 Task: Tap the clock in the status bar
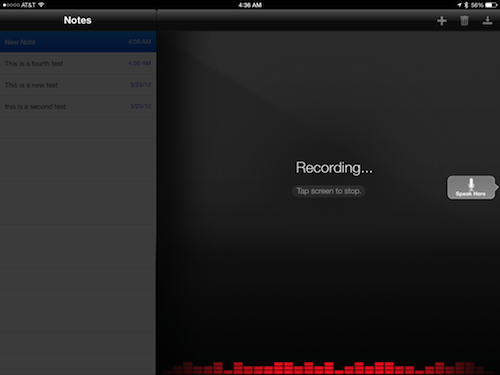(250, 5)
